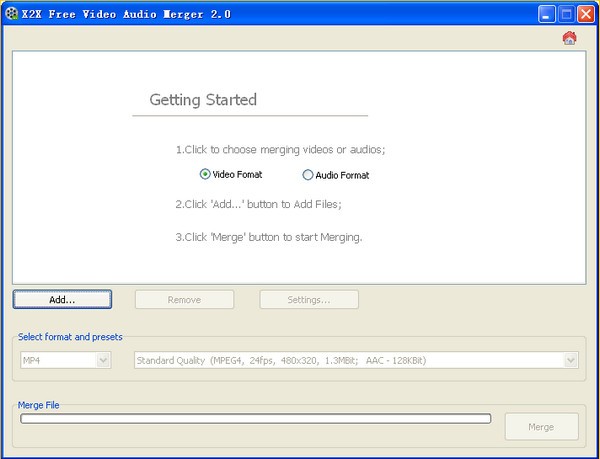Open the MP4 format dropdown
Viewport: 600px width, 459px height.
pyautogui.click(x=65, y=360)
